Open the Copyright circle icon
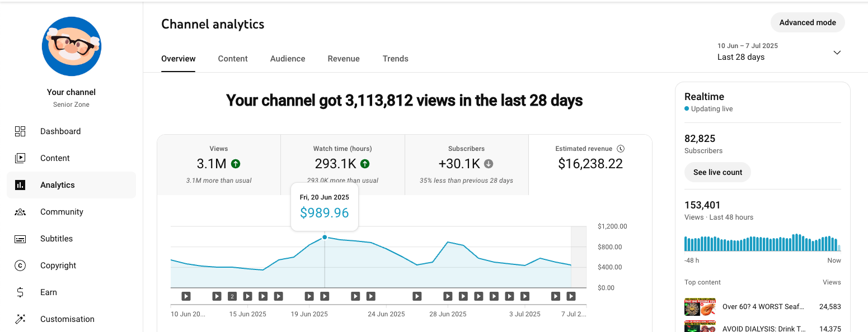Image resolution: width=868 pixels, height=332 pixels. pyautogui.click(x=20, y=265)
